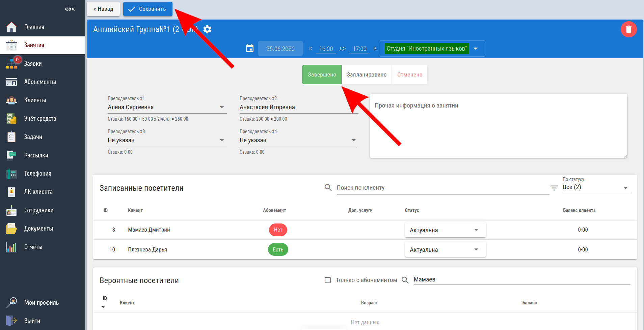The image size is (644, 330).
Task: Open Преподаватель #3 dropdown
Action: (x=167, y=140)
